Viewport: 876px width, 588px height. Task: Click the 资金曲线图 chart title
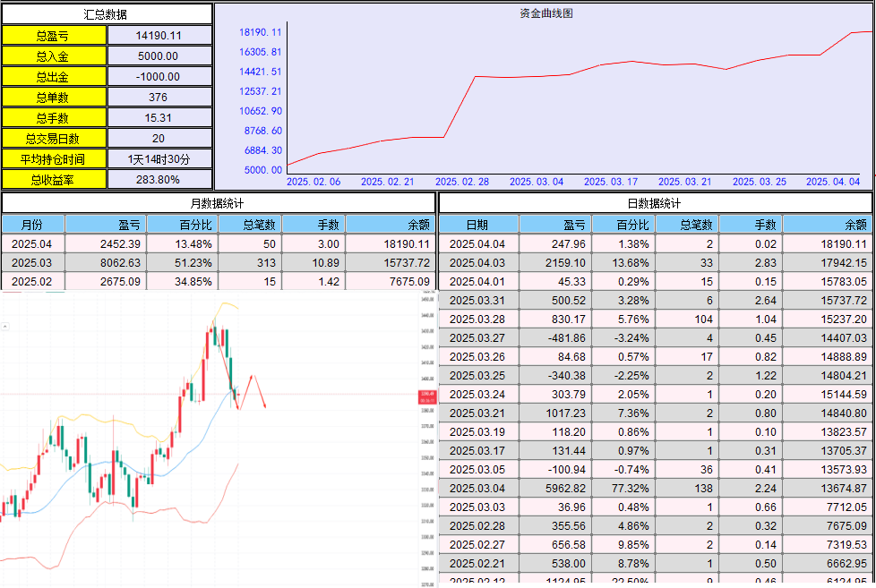click(545, 13)
